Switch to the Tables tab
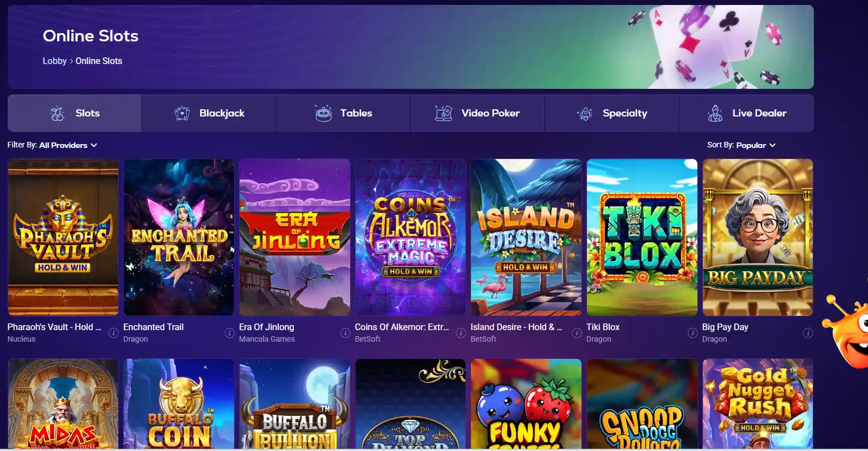The width and height of the screenshot is (868, 451). (343, 113)
